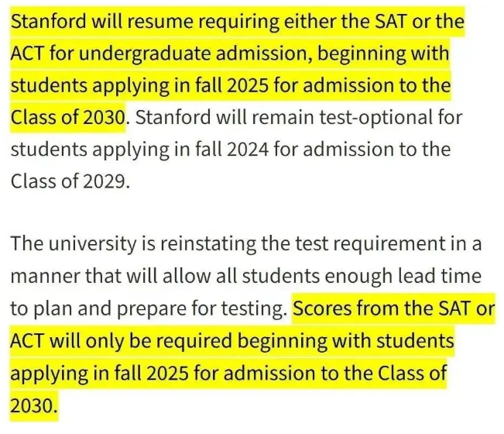Click "Scores" starting the second highlighted passage
The width and height of the screenshot is (504, 434).
tap(322, 308)
